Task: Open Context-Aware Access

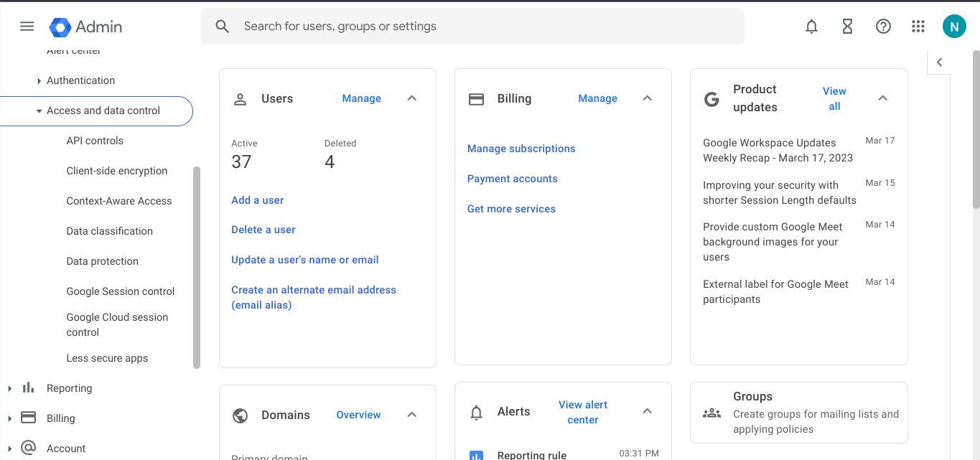Action: tap(119, 201)
